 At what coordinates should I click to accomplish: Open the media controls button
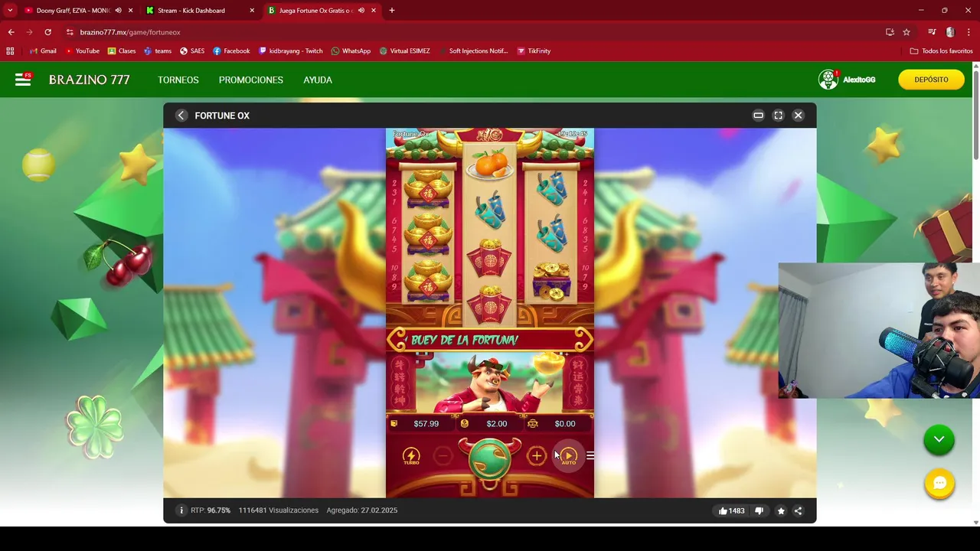pyautogui.click(x=932, y=32)
